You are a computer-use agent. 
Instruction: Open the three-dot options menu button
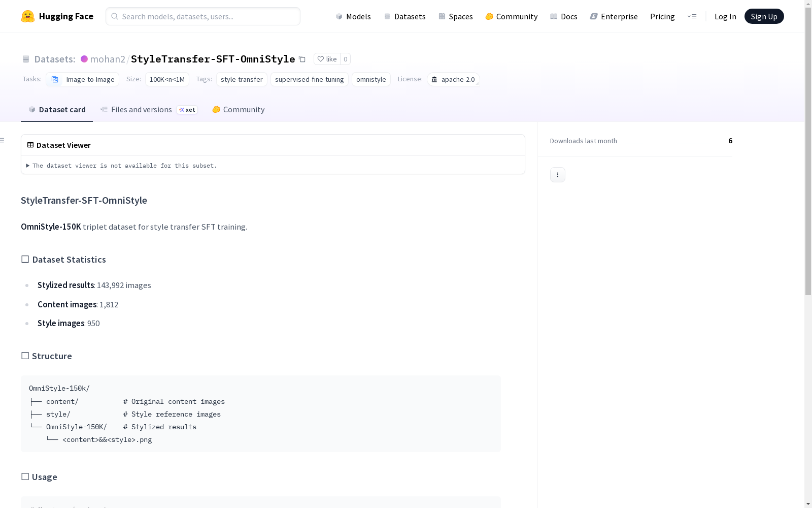point(558,175)
